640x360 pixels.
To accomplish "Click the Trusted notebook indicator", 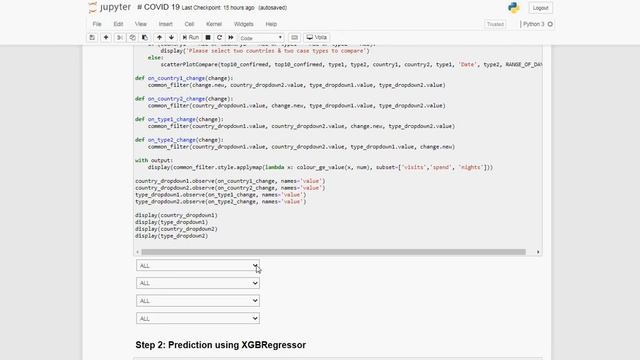I will pyautogui.click(x=495, y=24).
